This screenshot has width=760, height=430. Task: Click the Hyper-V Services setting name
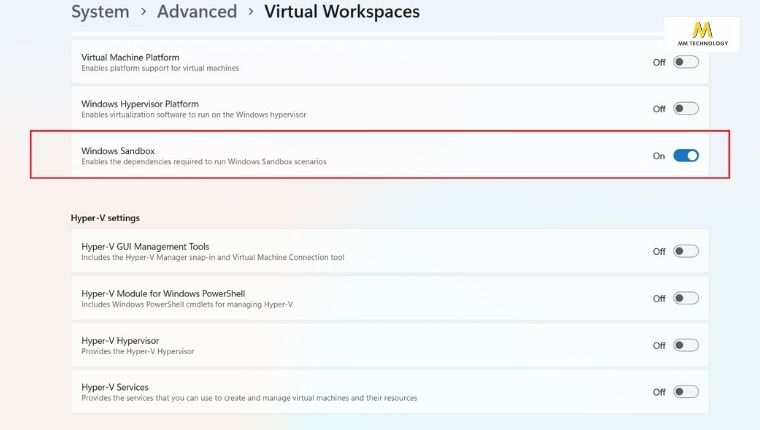[114, 387]
